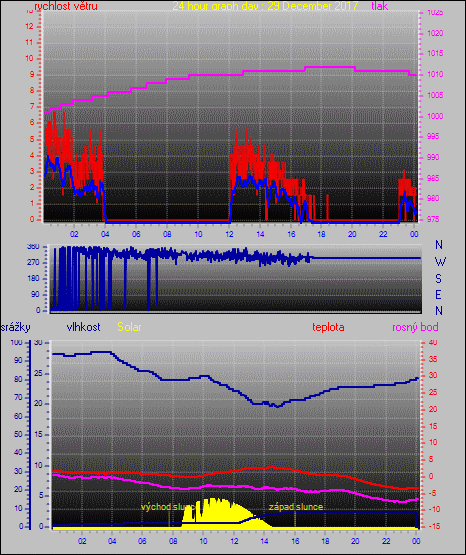Click the red 11 on wind speed axis
Viewport: 466px width, 555px height.
point(29,42)
